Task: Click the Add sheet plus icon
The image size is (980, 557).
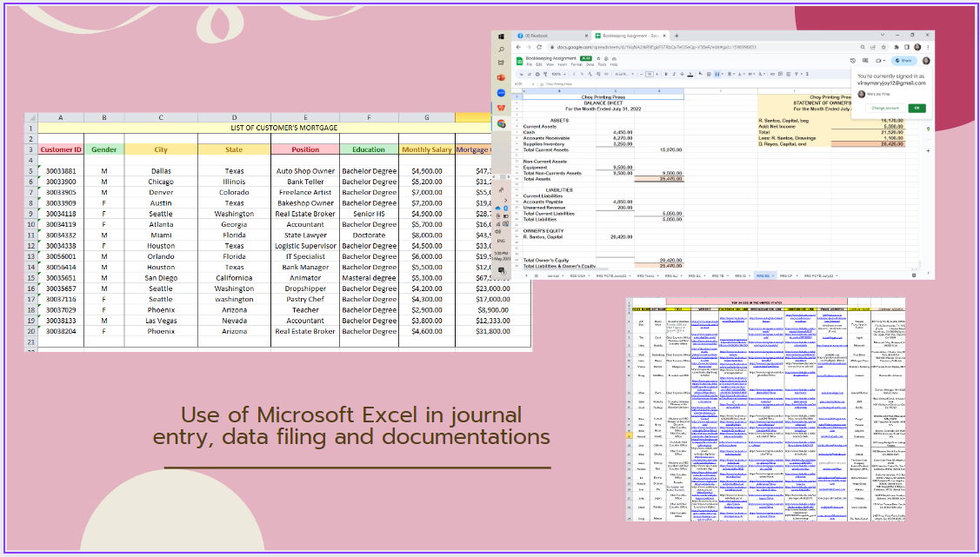Action: [526, 276]
